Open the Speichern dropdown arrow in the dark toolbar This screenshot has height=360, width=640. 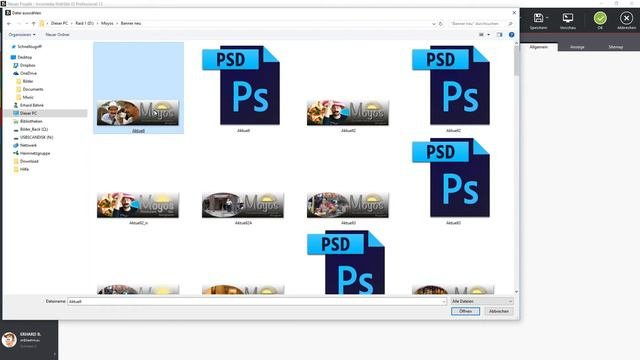(x=547, y=18)
